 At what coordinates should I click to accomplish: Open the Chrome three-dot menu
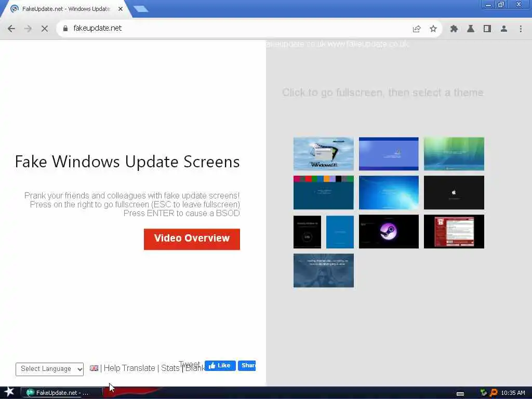coord(521,29)
